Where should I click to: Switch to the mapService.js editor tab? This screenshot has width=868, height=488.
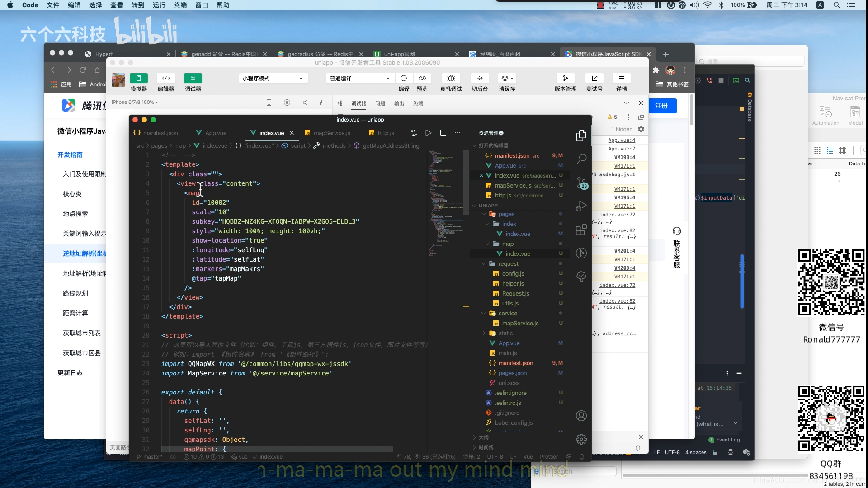(331, 133)
